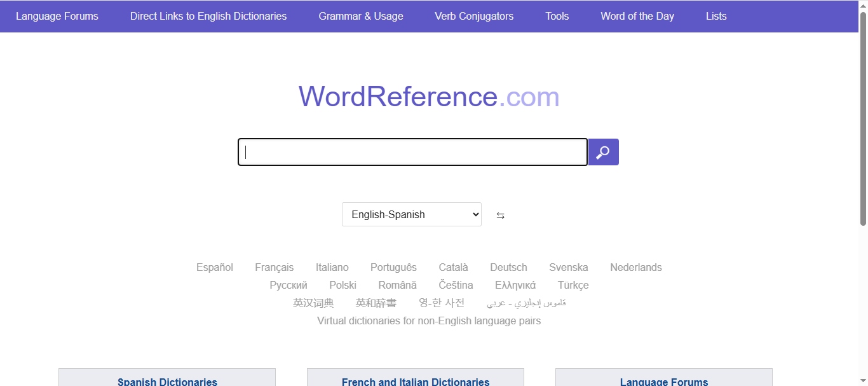Open Virtual dictionaries for non-English language pairs

click(429, 321)
